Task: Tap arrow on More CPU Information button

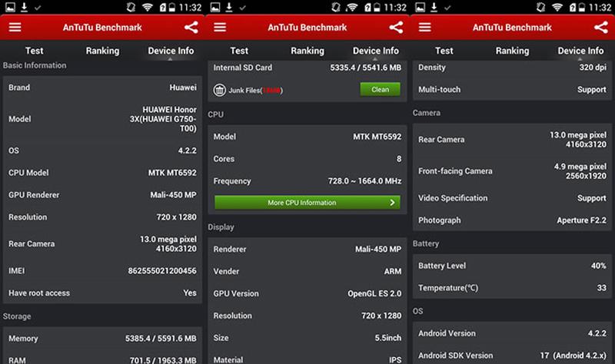Action: tap(392, 203)
